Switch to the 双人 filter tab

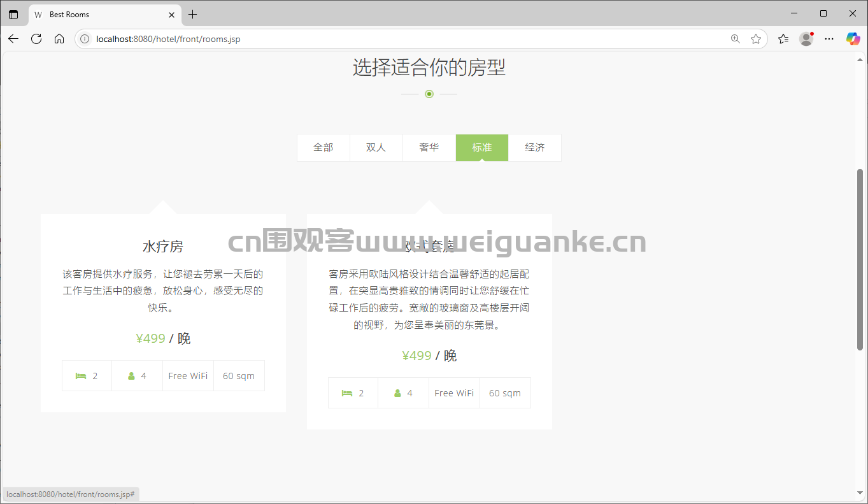click(376, 147)
